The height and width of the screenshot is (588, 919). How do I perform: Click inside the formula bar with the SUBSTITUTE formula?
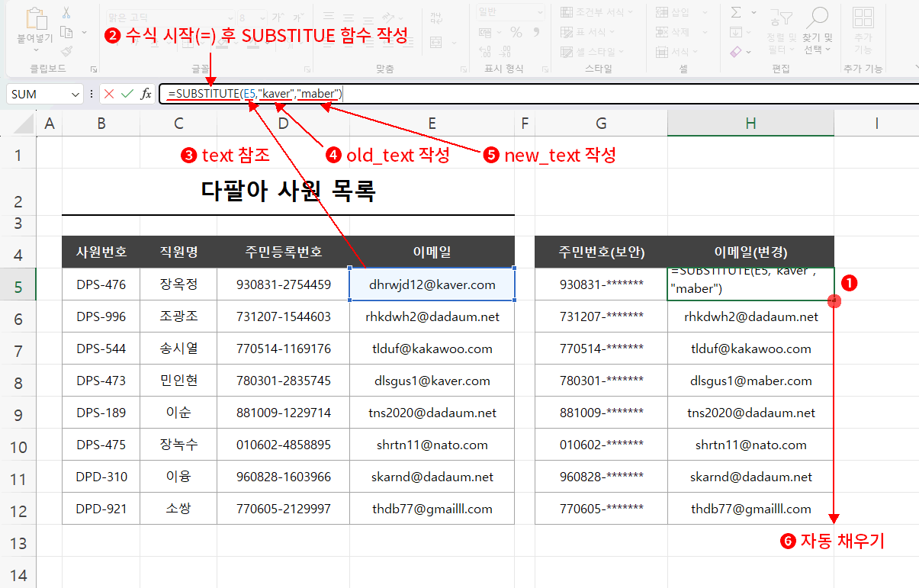[x=538, y=94]
